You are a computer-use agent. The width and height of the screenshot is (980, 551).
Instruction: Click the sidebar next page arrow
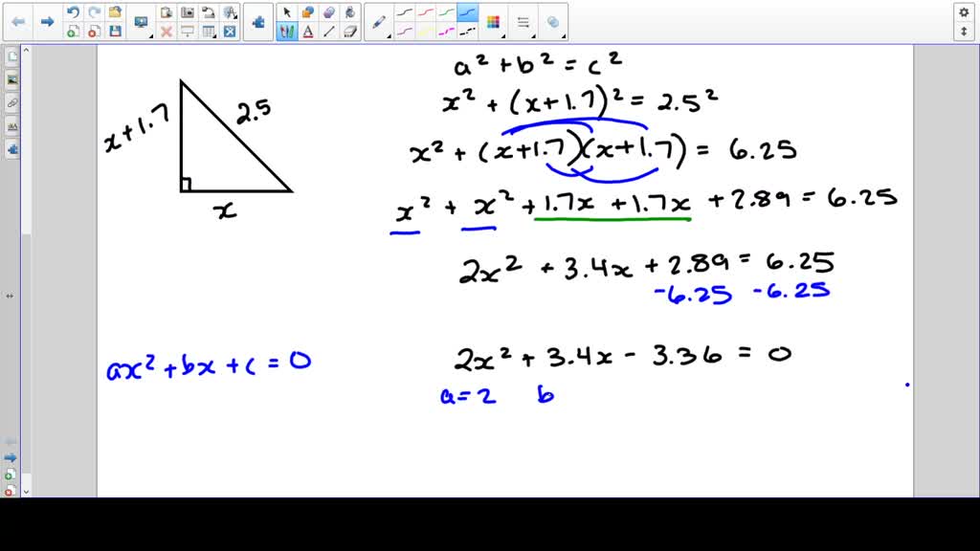click(x=10, y=458)
